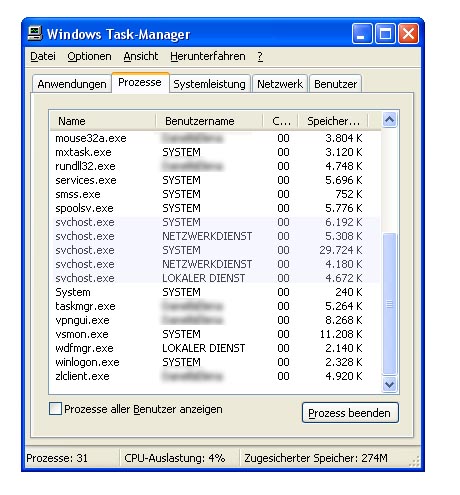
Task: Click the window resize grip corner
Action: click(414, 461)
